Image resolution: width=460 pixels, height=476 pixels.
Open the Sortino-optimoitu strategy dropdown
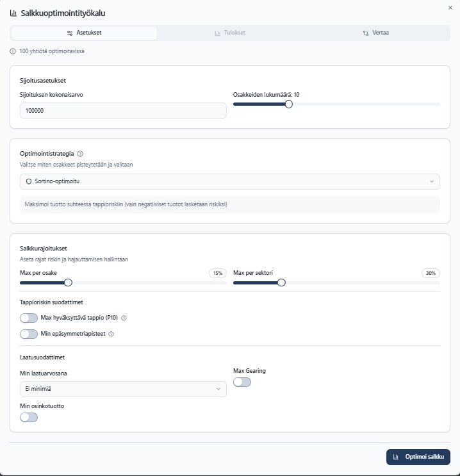(230, 181)
